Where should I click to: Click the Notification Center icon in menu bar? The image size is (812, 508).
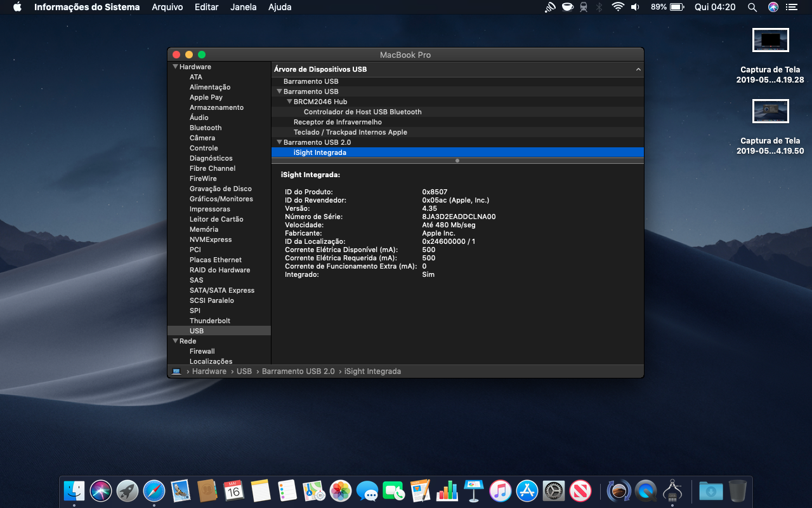791,7
